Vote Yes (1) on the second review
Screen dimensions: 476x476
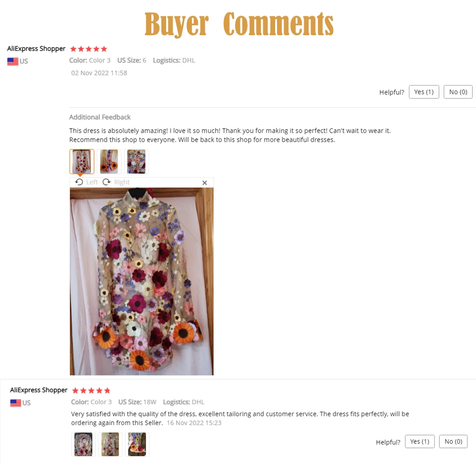tap(419, 441)
